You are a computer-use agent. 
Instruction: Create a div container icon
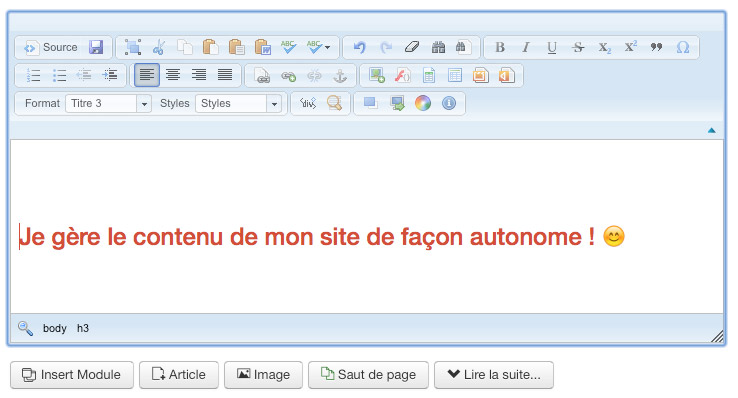click(x=308, y=103)
